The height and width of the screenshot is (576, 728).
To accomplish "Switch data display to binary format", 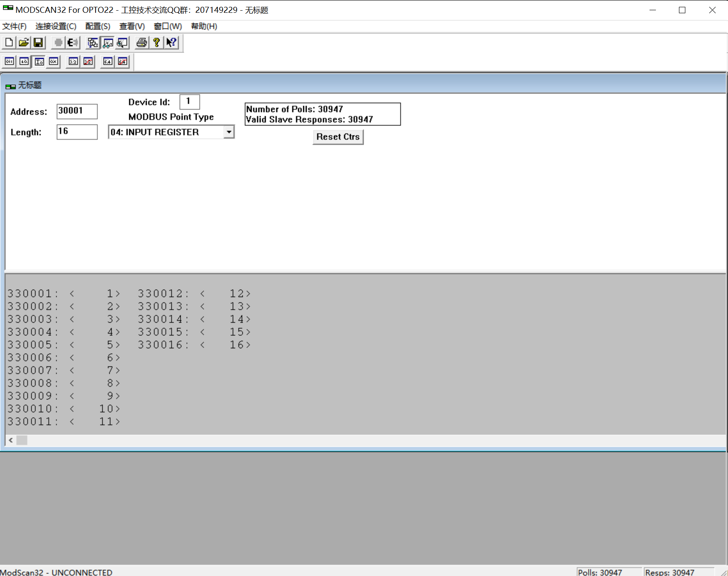I will [x=9, y=61].
